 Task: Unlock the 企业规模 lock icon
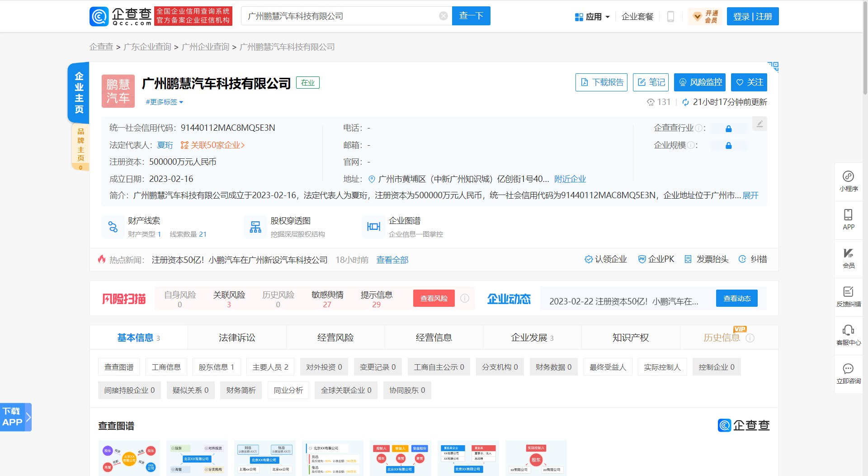click(728, 145)
